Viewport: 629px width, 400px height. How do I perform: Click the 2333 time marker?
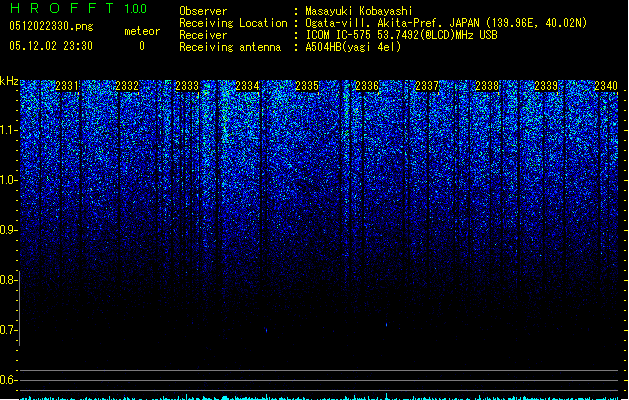[x=187, y=86]
